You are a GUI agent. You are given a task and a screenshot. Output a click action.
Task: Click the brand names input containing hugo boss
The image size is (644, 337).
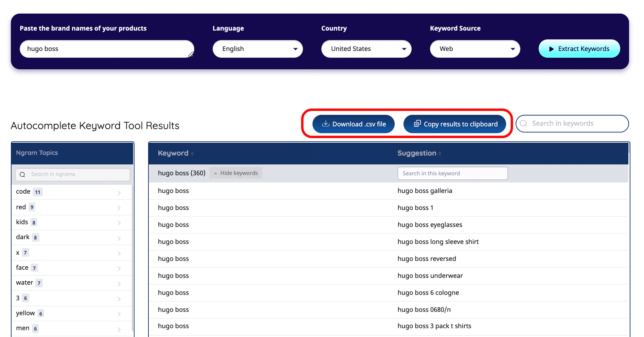pyautogui.click(x=107, y=49)
